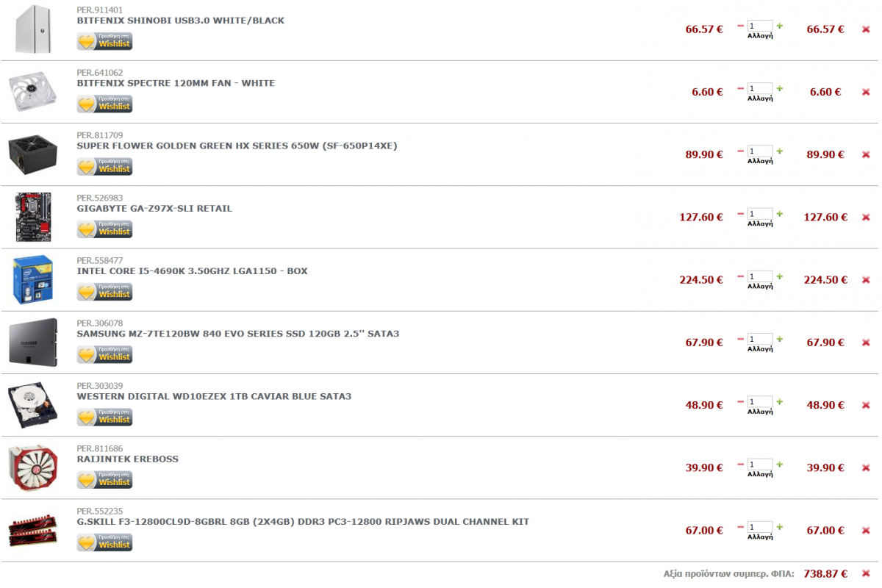This screenshot has height=588, width=882.
Task: Add Western Digital Caviar Blue to Wishlist
Action: click(x=105, y=417)
